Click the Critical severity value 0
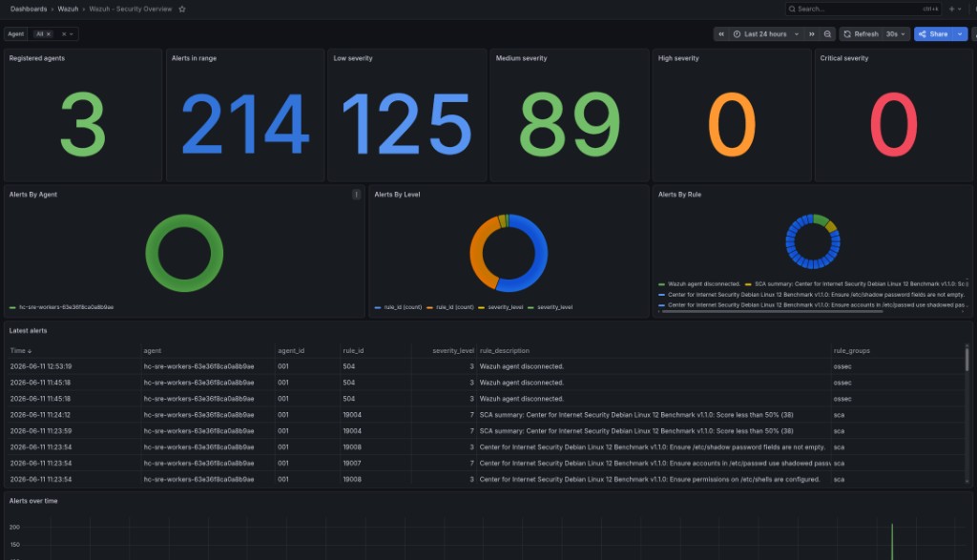 point(893,124)
